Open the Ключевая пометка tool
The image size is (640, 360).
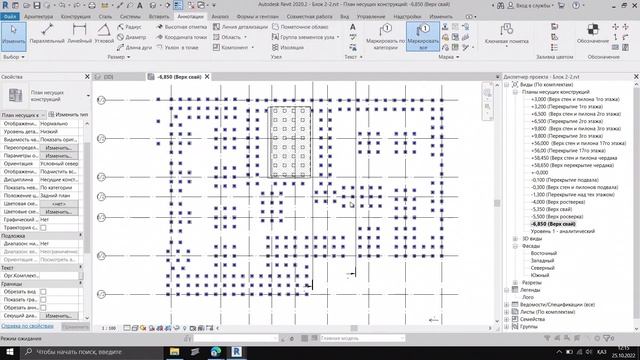click(507, 34)
